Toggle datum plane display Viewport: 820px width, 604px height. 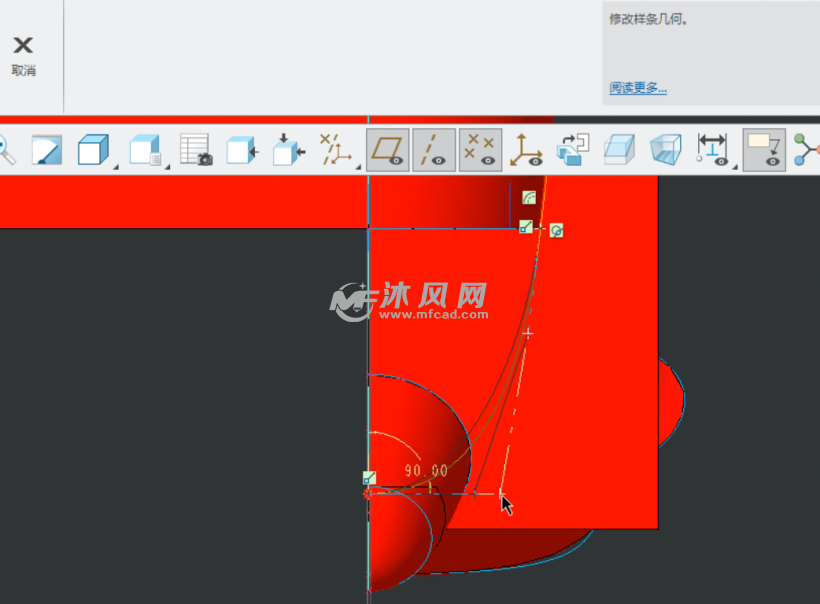point(388,151)
